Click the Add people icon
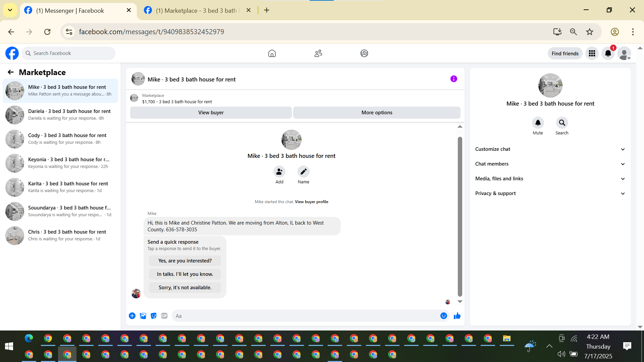The height and width of the screenshot is (362, 644). tap(279, 172)
